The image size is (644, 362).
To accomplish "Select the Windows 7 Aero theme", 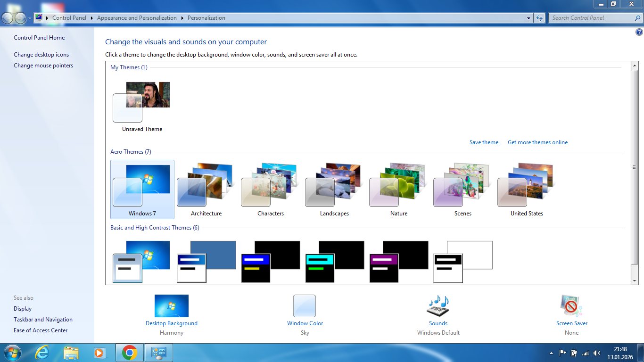I will 142,189.
